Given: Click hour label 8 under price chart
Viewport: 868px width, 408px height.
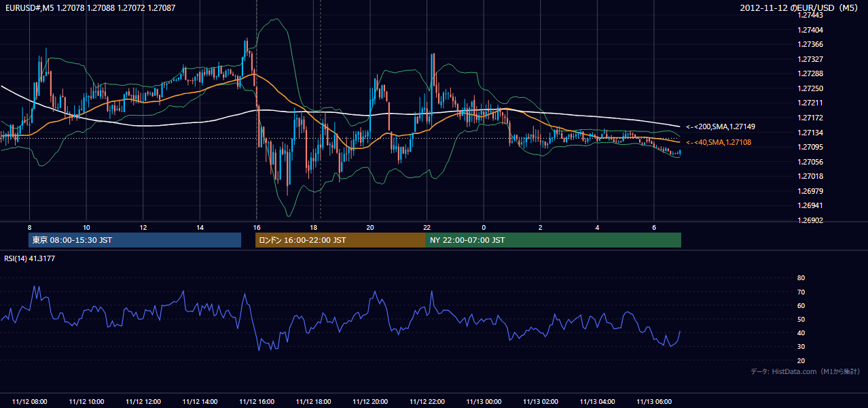Looking at the screenshot, I should [29, 226].
